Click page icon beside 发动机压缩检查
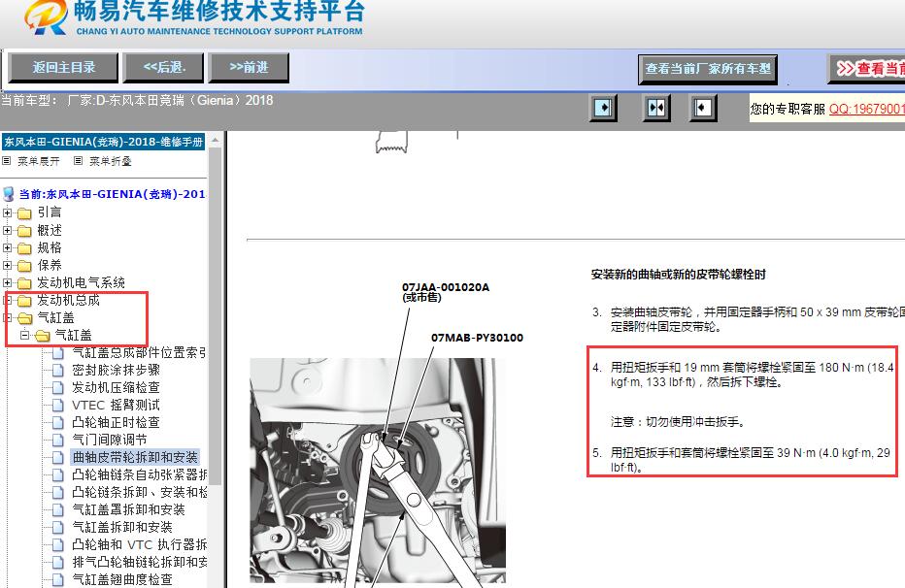This screenshot has height=588, width=905. [x=57, y=387]
